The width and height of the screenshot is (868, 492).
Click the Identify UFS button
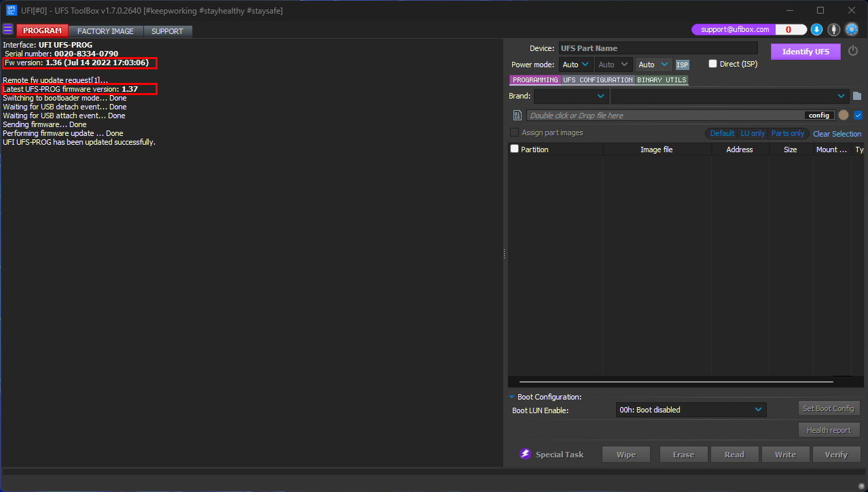point(806,52)
